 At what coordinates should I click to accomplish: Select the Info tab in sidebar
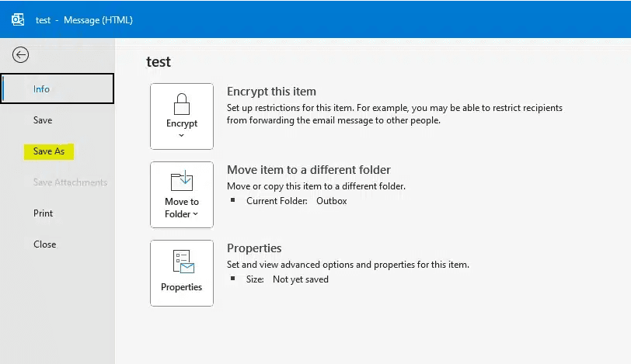[x=42, y=89]
